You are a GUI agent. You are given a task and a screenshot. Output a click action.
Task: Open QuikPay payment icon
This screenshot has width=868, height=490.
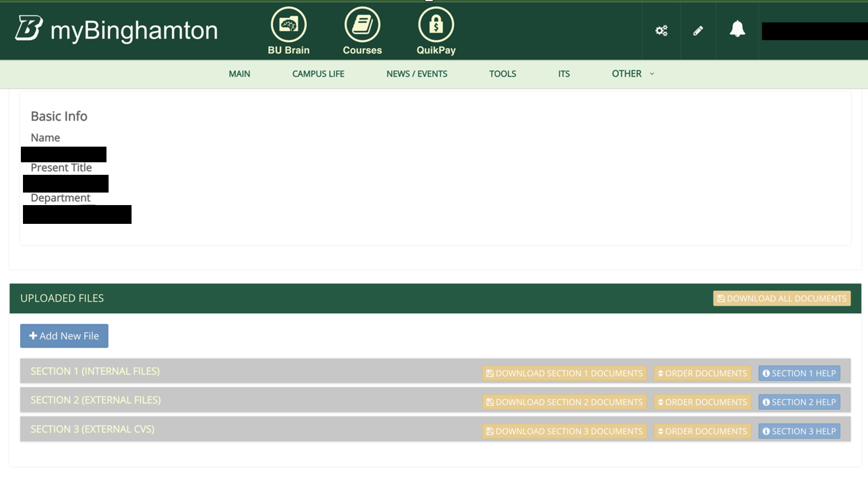pos(436,25)
